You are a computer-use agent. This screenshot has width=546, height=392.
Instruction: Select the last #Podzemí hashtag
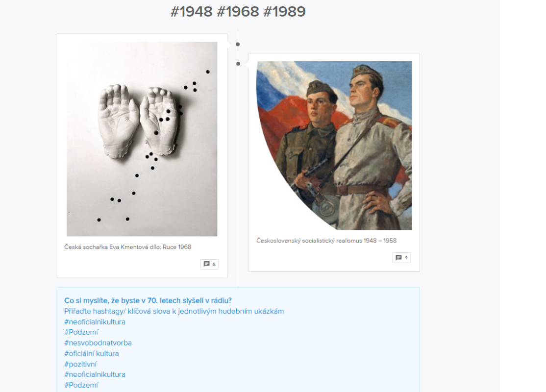click(x=81, y=385)
